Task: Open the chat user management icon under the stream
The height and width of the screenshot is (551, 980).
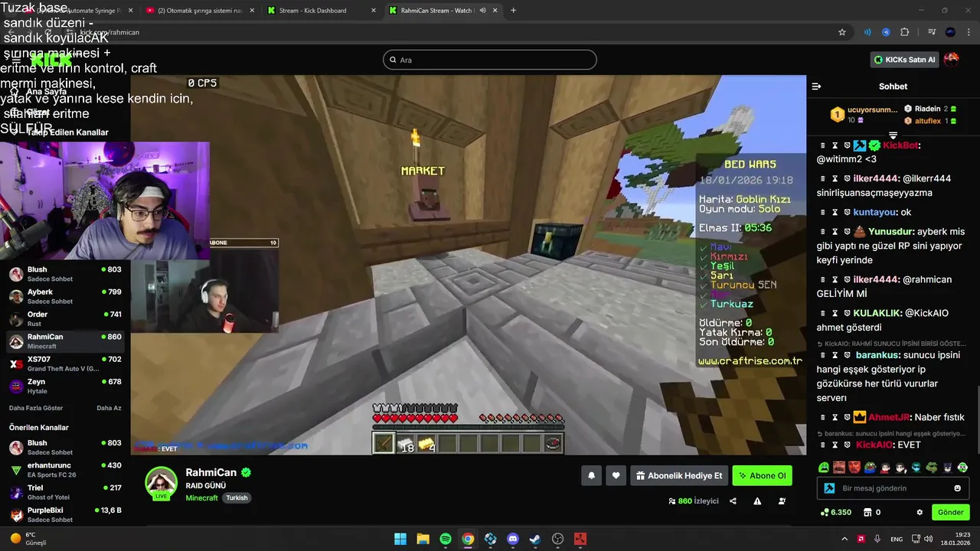Action: (x=782, y=501)
